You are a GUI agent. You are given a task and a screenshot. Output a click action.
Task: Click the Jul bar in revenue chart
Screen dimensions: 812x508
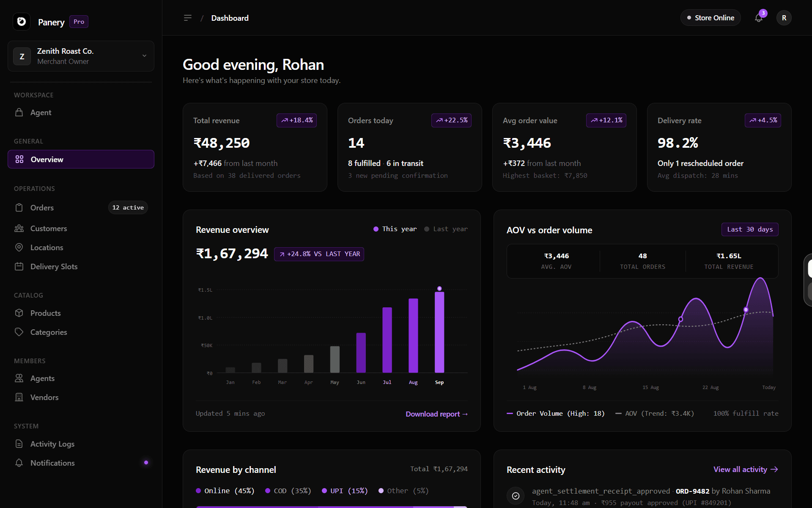(387, 340)
